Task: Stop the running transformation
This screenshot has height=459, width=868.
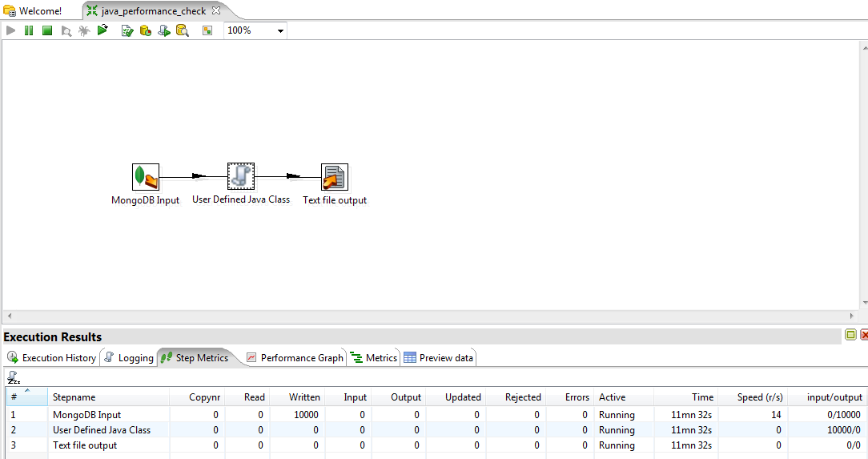Action: (47, 30)
